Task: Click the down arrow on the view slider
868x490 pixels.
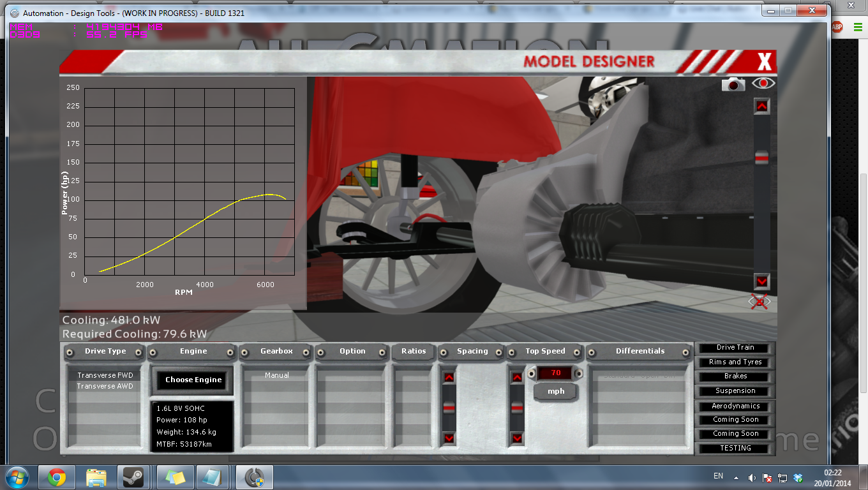Action: pos(761,281)
